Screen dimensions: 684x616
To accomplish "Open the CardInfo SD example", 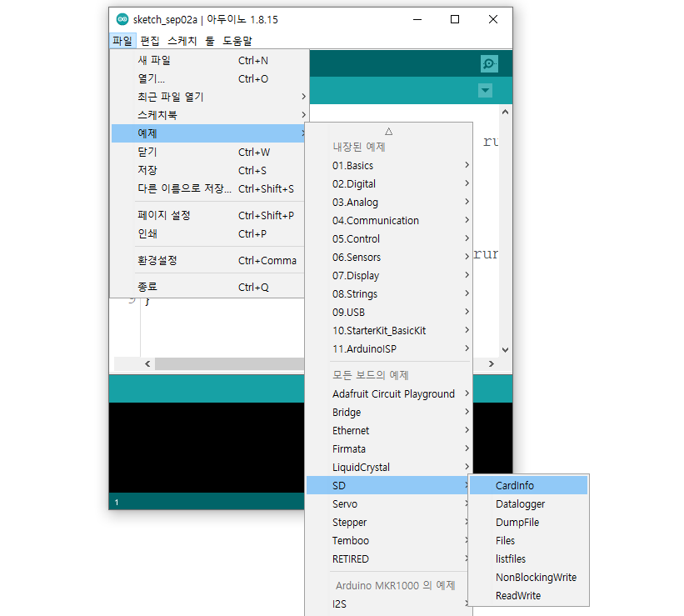I will [x=529, y=485].
